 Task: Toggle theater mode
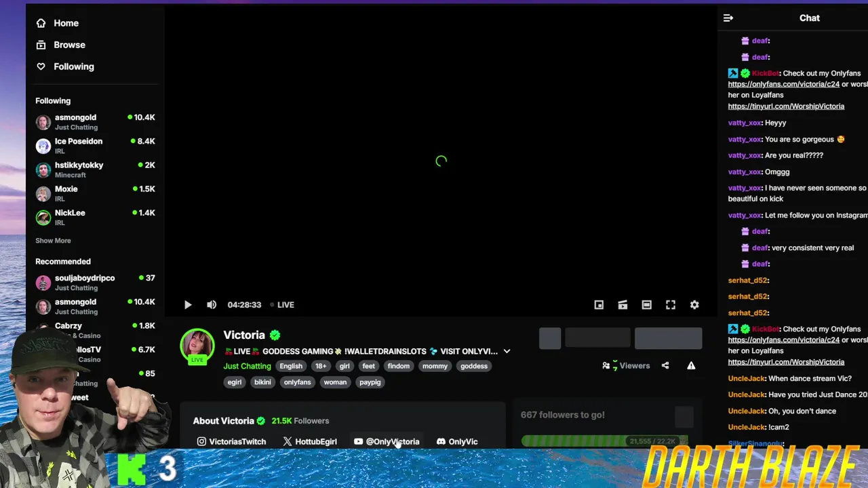[x=647, y=305]
